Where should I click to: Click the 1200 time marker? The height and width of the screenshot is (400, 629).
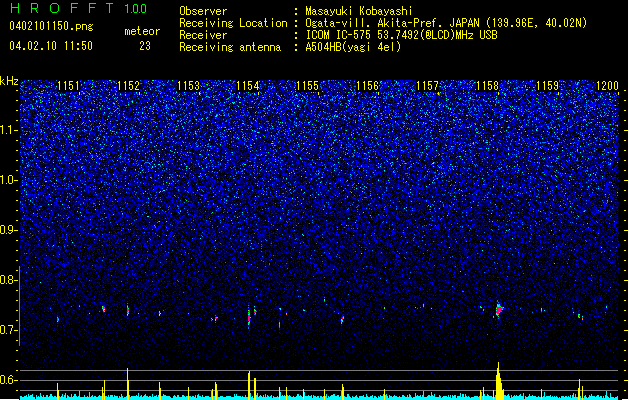607,86
